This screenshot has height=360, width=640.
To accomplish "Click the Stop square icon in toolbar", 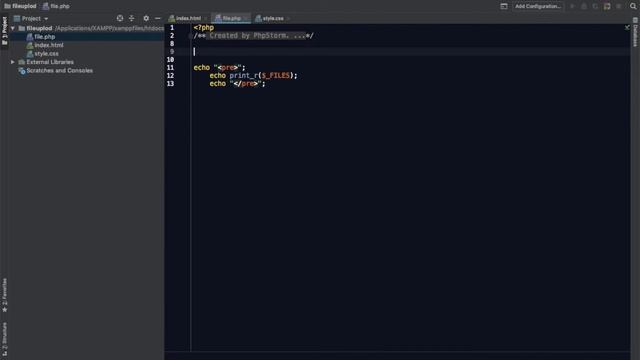I will [x=619, y=6].
